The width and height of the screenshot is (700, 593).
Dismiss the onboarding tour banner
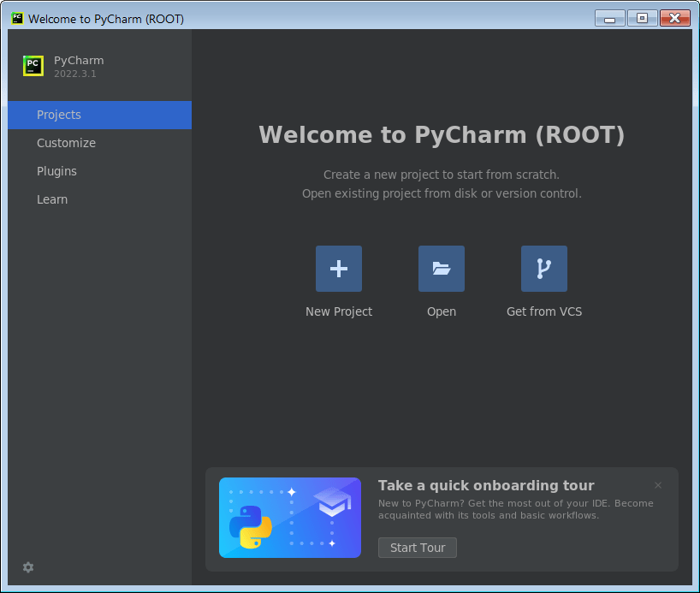coord(658,485)
